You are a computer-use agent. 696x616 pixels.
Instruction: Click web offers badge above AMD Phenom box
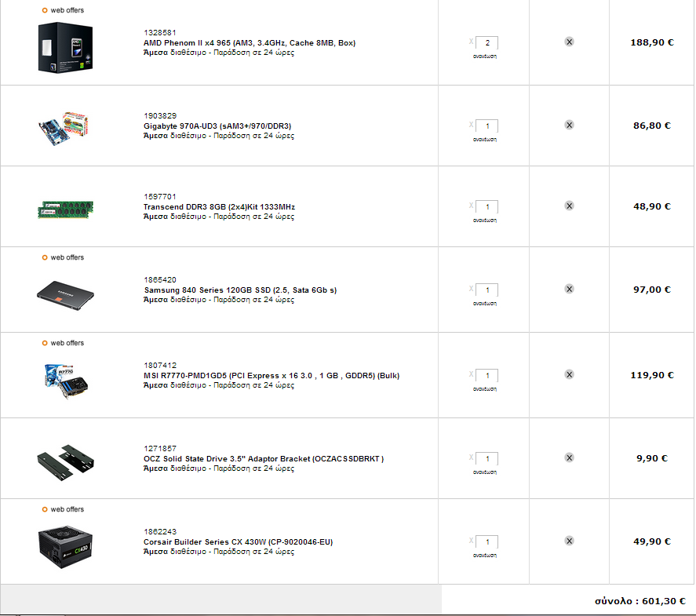tap(63, 10)
